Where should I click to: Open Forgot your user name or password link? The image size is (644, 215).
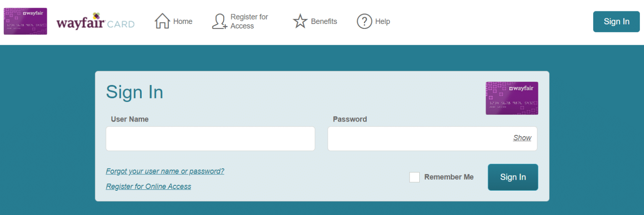[165, 171]
